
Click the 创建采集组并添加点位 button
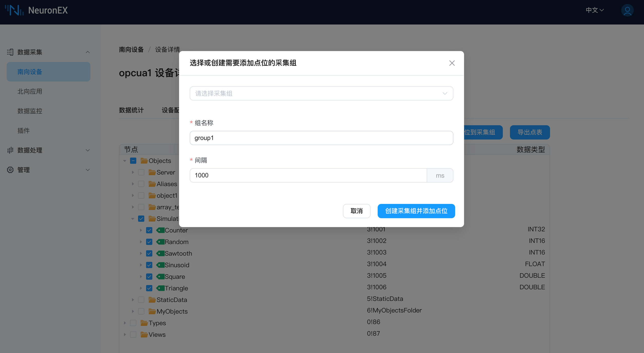(x=416, y=211)
